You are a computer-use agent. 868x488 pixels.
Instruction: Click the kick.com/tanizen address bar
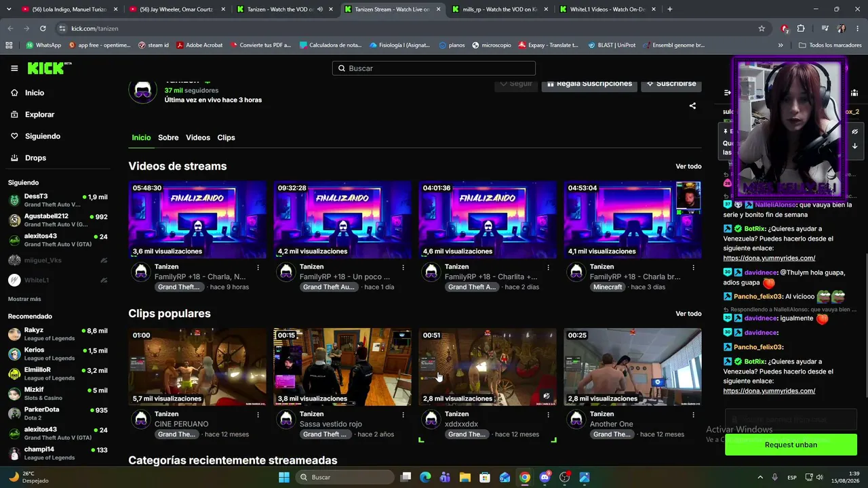[407, 28]
